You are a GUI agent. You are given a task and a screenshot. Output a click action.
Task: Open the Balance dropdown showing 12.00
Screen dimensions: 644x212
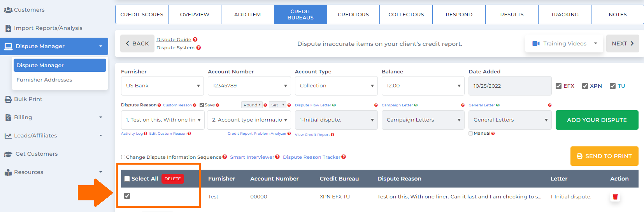pos(423,86)
